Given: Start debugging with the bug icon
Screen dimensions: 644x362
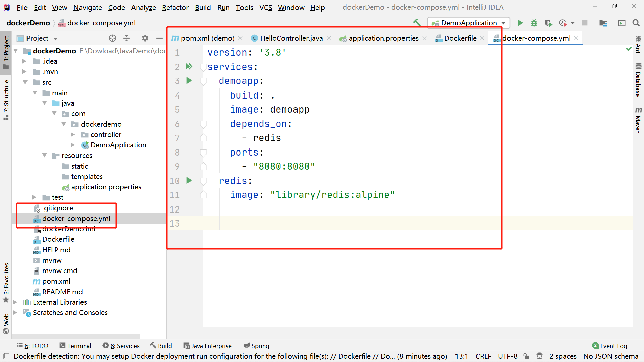Looking at the screenshot, I should (534, 23).
